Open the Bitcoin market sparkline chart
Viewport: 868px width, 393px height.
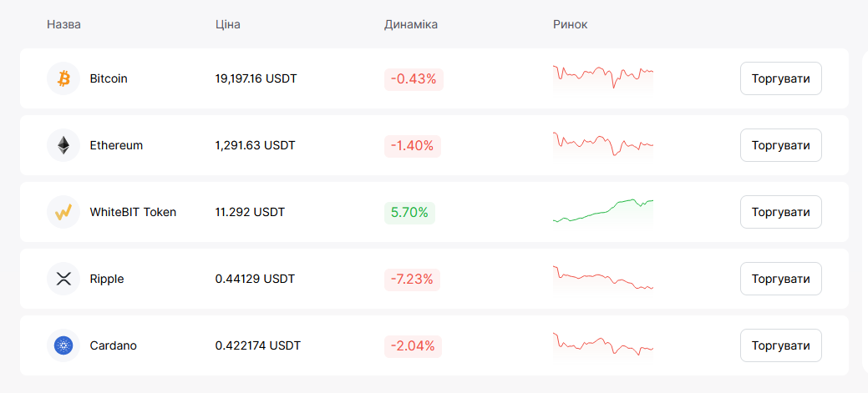coord(603,76)
